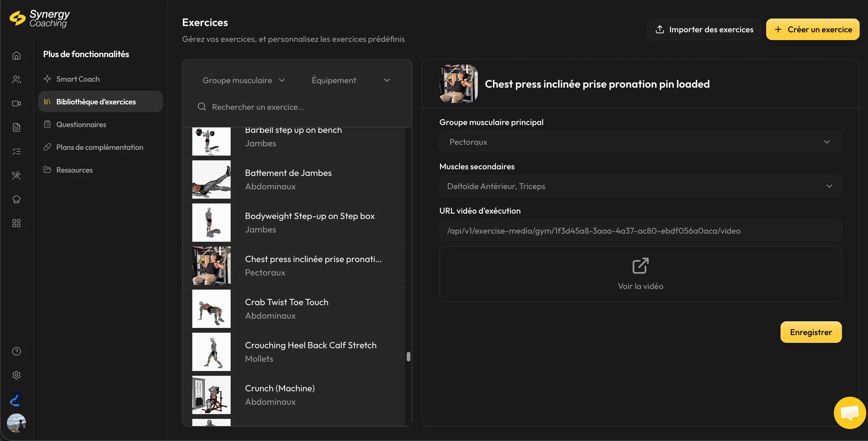Open the Groupe musculaire filter dropdown
The height and width of the screenshot is (441, 868).
coord(244,80)
